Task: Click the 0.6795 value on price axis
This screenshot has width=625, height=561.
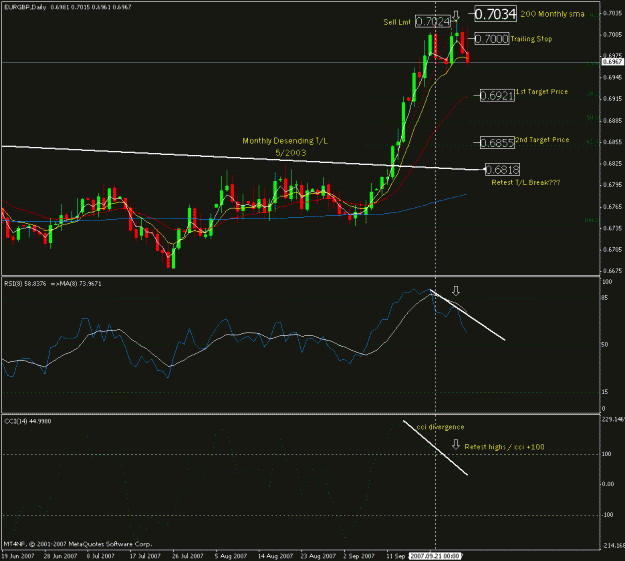Action: [x=611, y=185]
